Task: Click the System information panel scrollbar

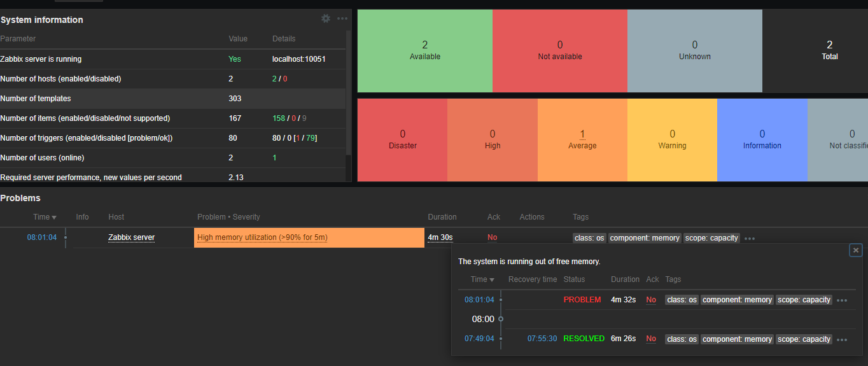Action: point(348,92)
